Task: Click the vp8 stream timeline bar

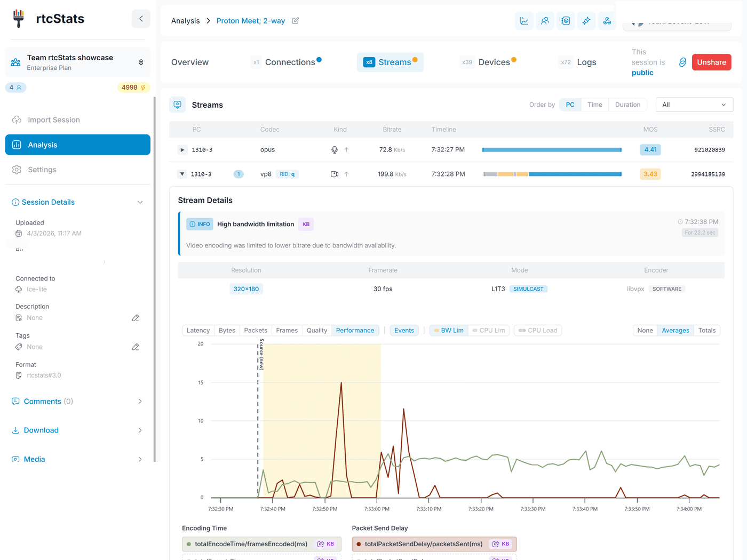Action: (552, 174)
